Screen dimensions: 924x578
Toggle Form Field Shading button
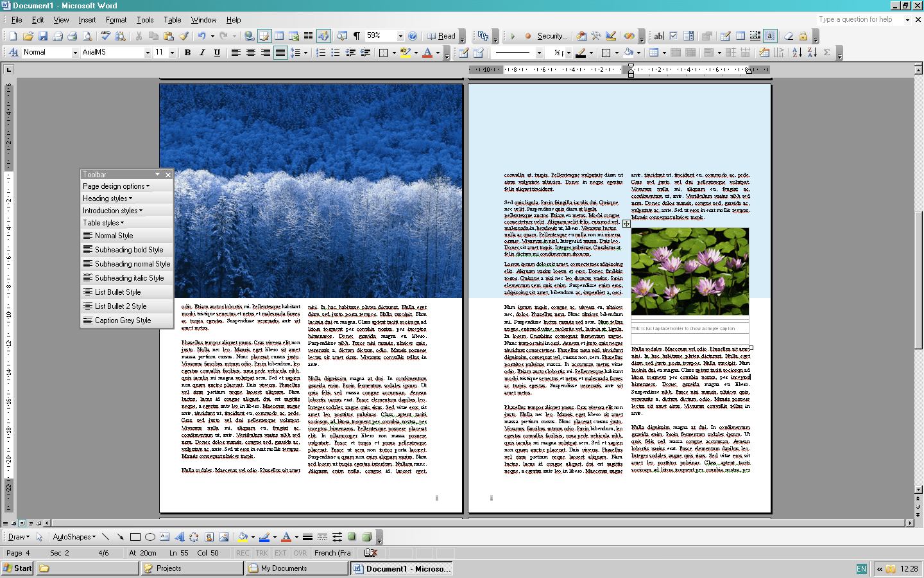tap(770, 36)
